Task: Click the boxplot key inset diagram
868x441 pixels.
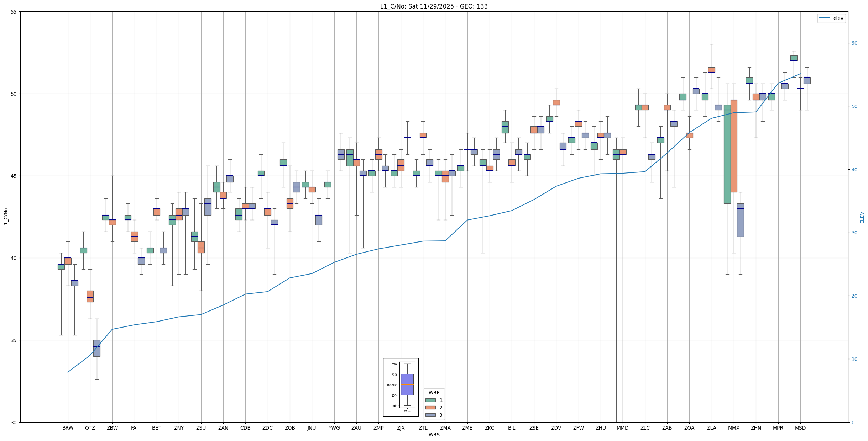Action: tap(401, 387)
